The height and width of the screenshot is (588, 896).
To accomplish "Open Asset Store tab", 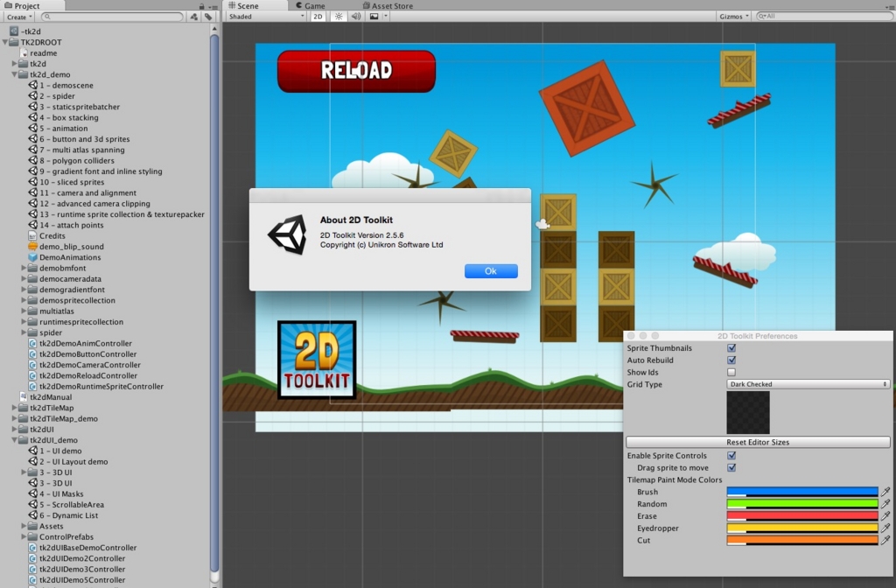I will (388, 6).
